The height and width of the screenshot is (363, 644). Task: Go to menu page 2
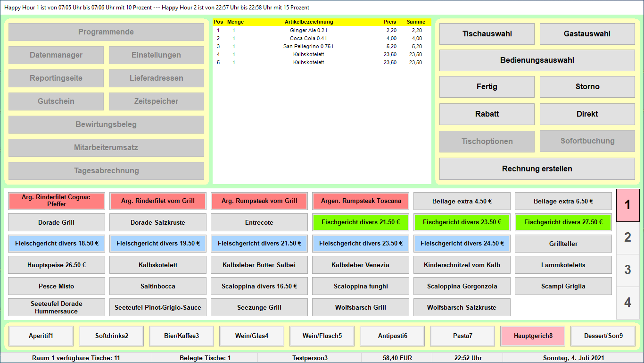pos(627,237)
